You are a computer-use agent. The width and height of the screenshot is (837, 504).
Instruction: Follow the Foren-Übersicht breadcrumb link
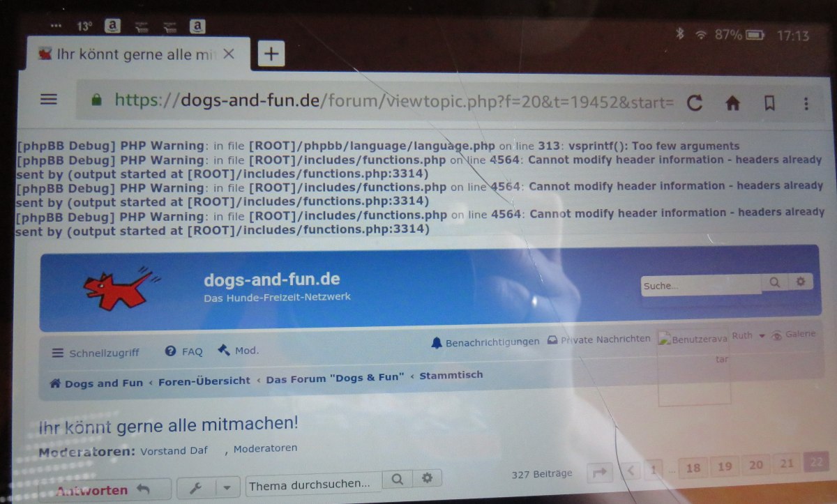[204, 381]
